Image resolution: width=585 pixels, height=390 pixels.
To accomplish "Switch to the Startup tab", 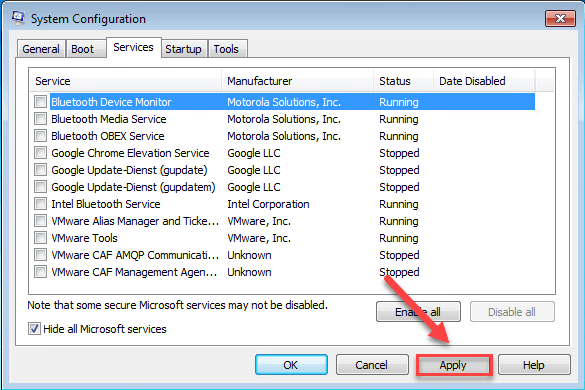I will 184,49.
